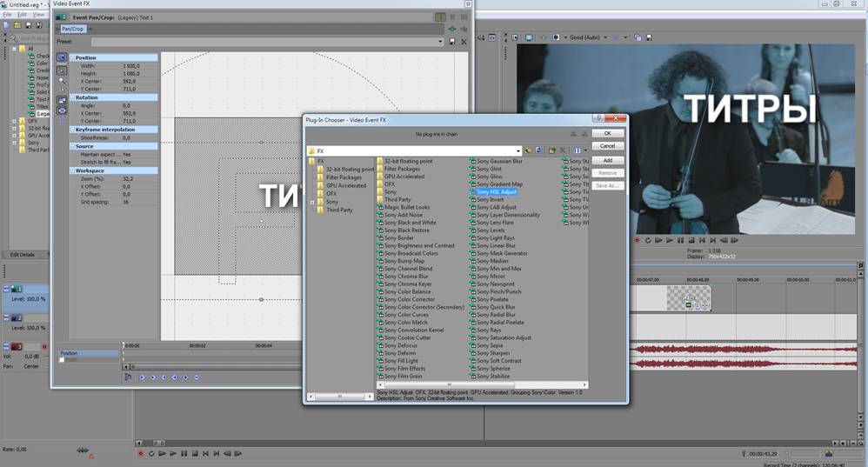Select Sony Brightness and Contrast plug-in
The image size is (868, 467).
tap(419, 245)
